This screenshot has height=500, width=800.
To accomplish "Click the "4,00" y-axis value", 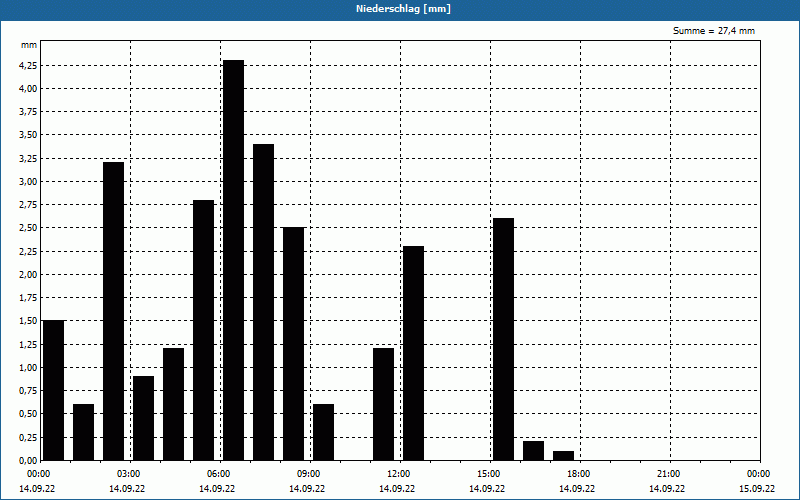I will tap(28, 88).
